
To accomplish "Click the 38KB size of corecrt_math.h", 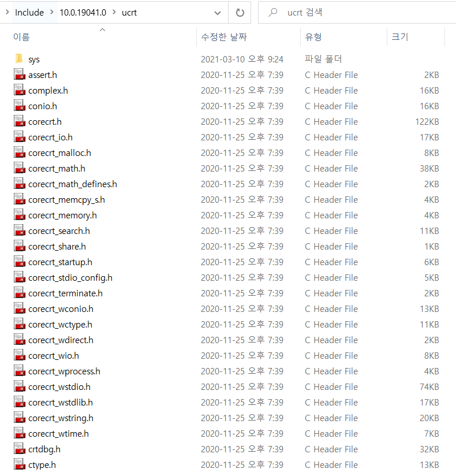I will (x=429, y=168).
